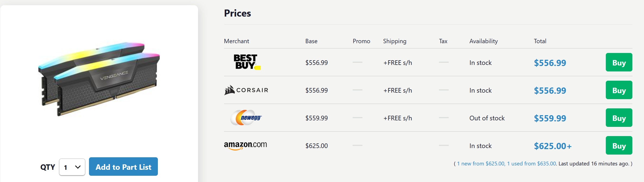
Task: Click the "1 new from $625.00" link
Action: coord(481,164)
